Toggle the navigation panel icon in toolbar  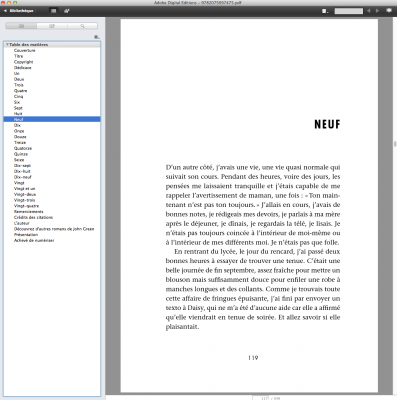53,11
